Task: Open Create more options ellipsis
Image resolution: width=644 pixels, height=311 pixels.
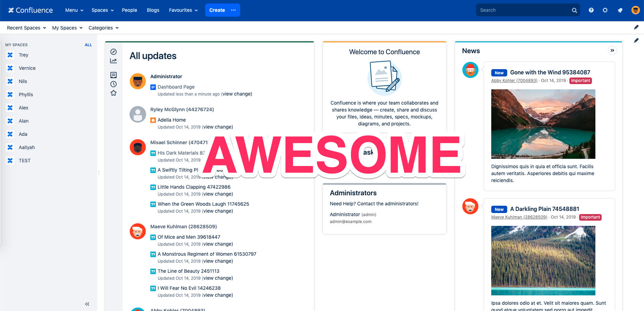Action: [233, 10]
